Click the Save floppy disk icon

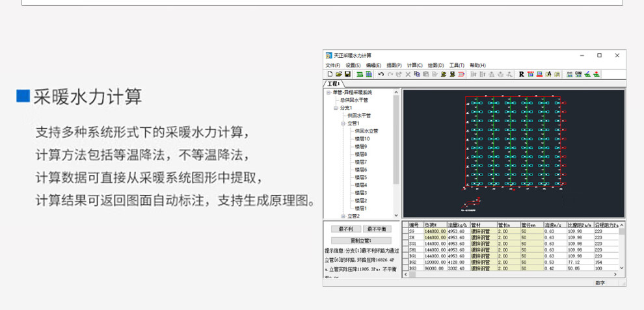(347, 75)
